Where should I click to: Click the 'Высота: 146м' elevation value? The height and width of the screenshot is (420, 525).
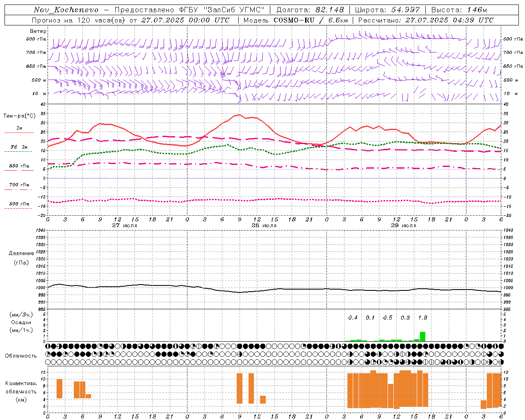point(459,10)
